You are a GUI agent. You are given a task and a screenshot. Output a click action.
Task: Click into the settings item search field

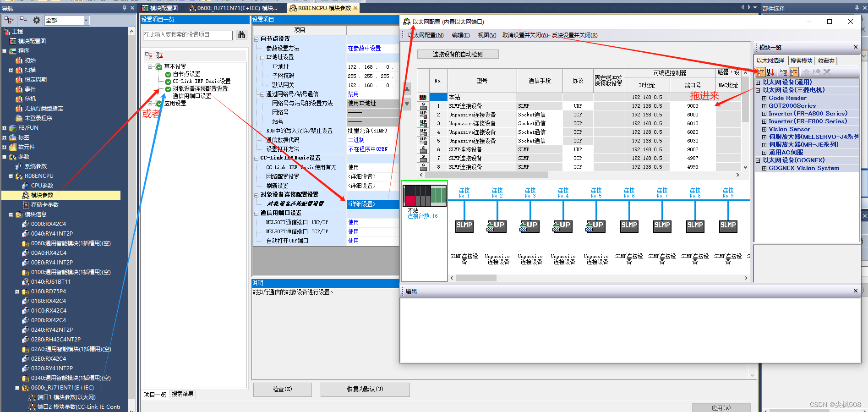[188, 35]
